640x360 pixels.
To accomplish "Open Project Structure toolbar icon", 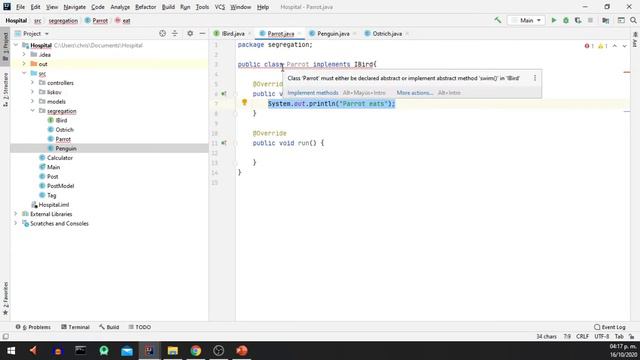I will 606,20.
